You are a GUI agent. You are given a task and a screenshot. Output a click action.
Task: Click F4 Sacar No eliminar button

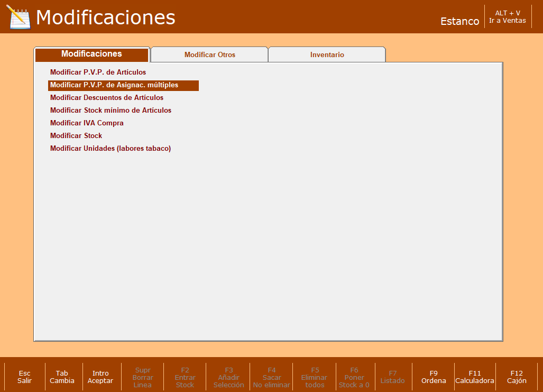click(272, 377)
